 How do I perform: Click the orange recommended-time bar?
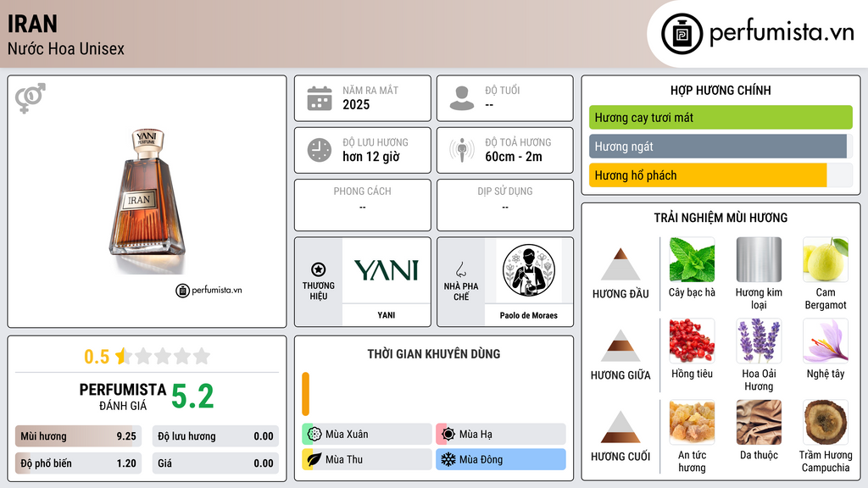pyautogui.click(x=305, y=394)
